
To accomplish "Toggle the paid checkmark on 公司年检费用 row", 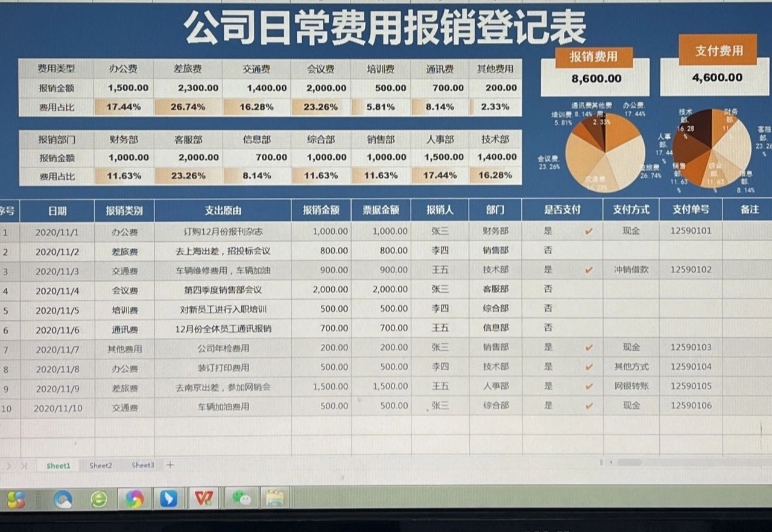I will click(x=588, y=347).
